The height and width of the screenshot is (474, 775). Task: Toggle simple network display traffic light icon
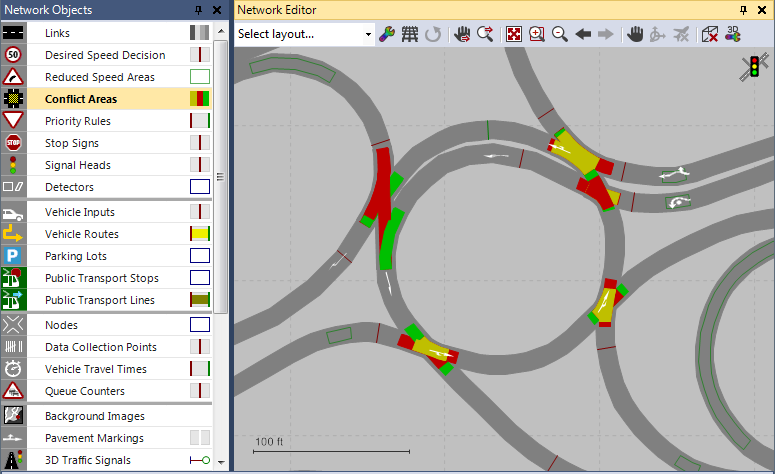click(752, 66)
